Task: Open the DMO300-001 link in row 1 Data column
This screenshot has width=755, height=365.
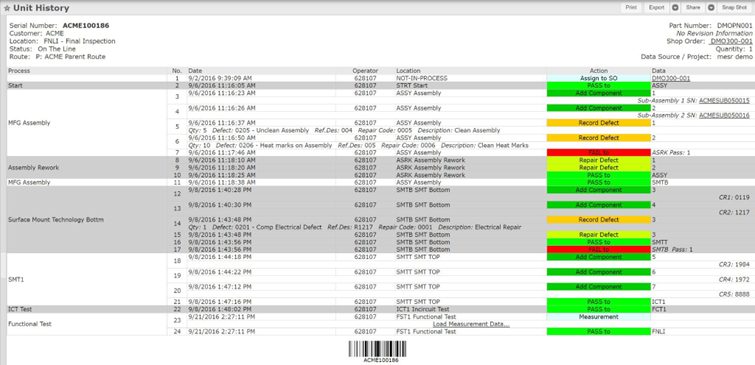Action: [670, 78]
